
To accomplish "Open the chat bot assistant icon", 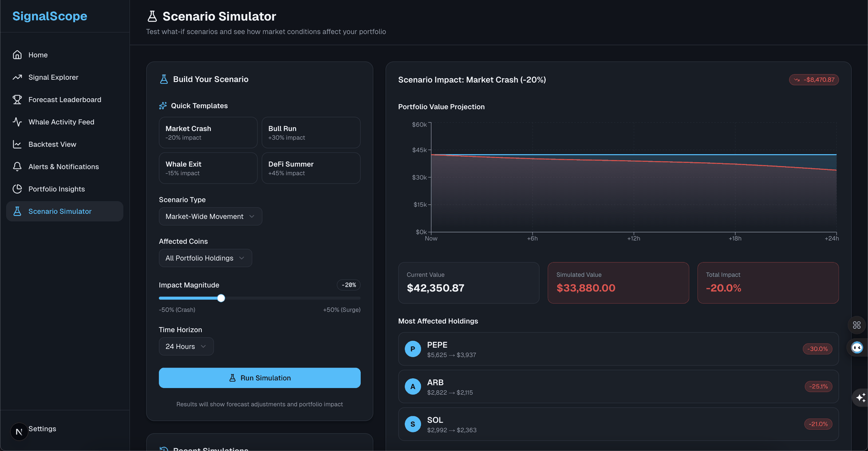I will click(x=857, y=347).
